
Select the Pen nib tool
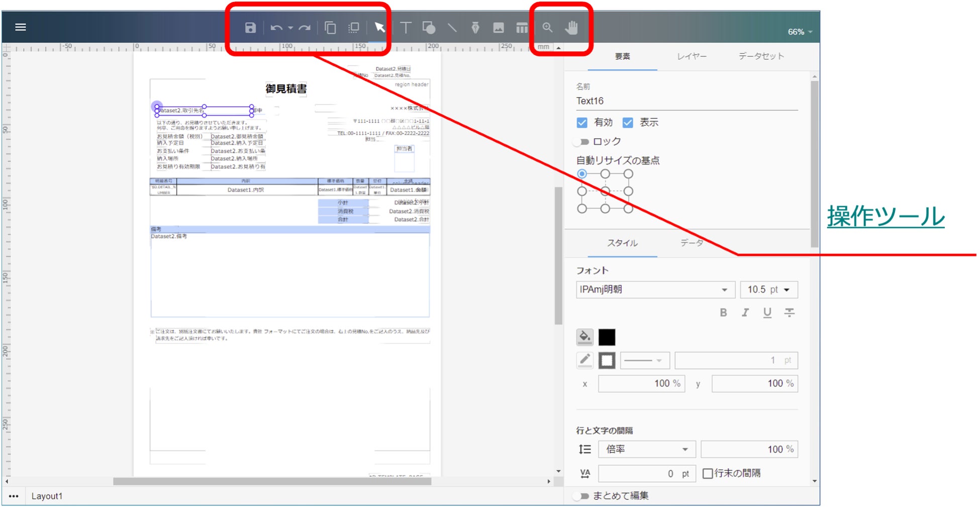(475, 28)
